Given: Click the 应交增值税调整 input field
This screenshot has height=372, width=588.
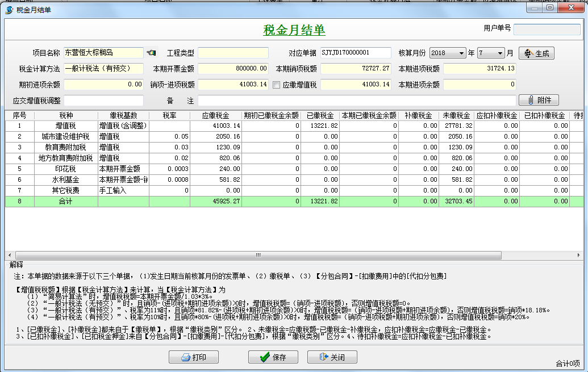Looking at the screenshot, I should coord(103,101).
